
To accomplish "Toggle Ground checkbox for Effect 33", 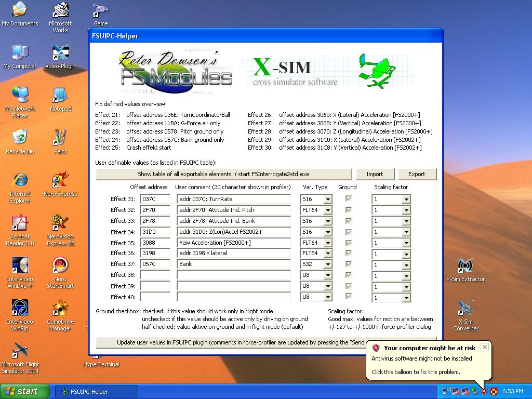I will pos(348,220).
